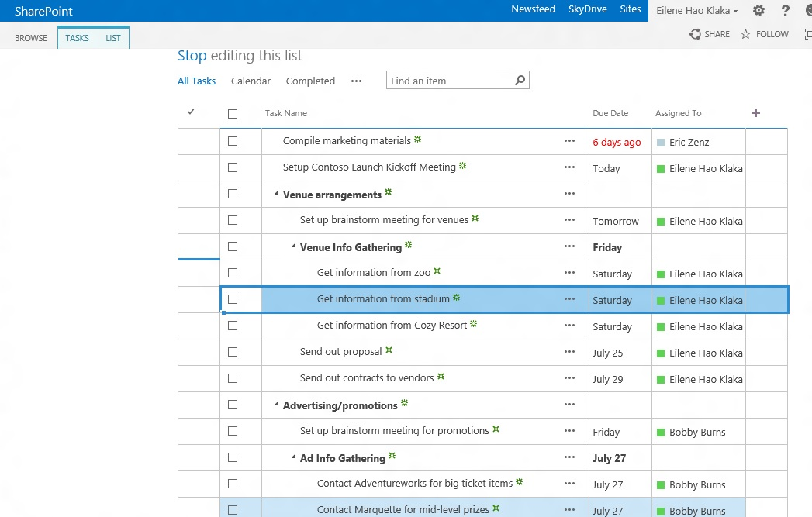Click inside the Find an item search box
This screenshot has height=517, width=812.
pos(446,80)
